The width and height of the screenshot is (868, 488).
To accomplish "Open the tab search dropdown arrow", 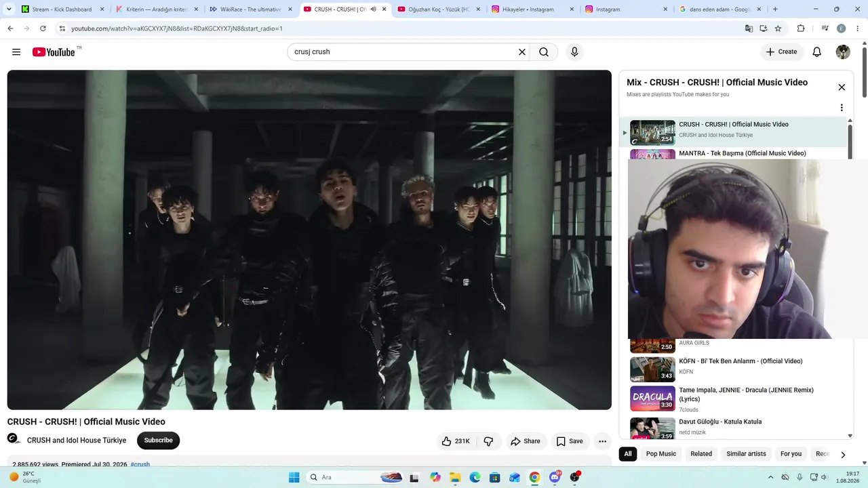I will [x=9, y=9].
